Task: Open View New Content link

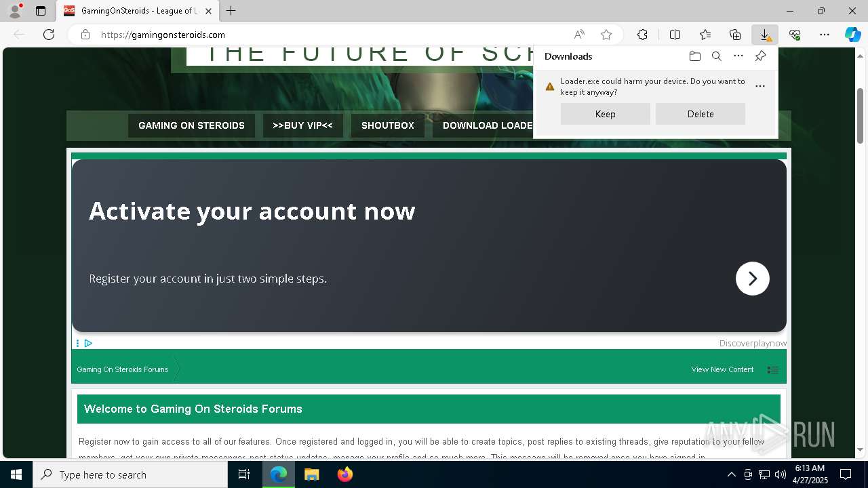Action: tap(722, 369)
